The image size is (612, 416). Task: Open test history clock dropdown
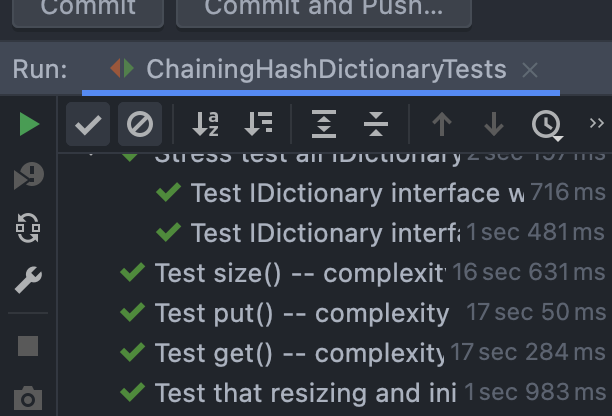pos(547,125)
